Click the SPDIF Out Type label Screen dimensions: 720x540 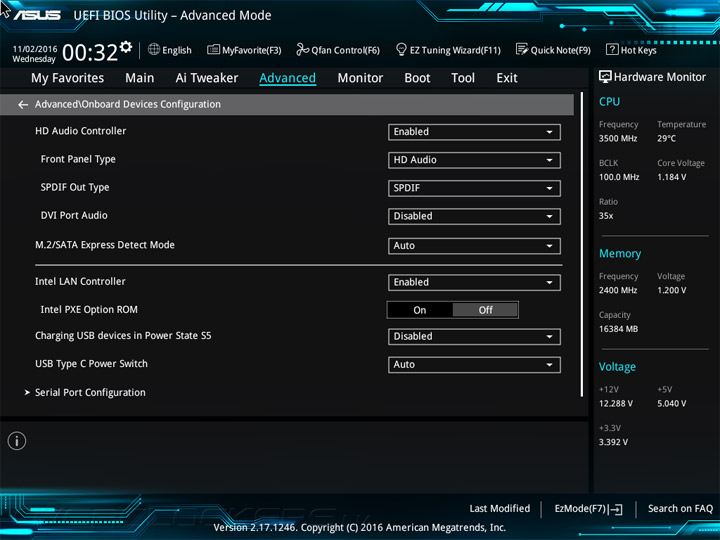click(75, 187)
